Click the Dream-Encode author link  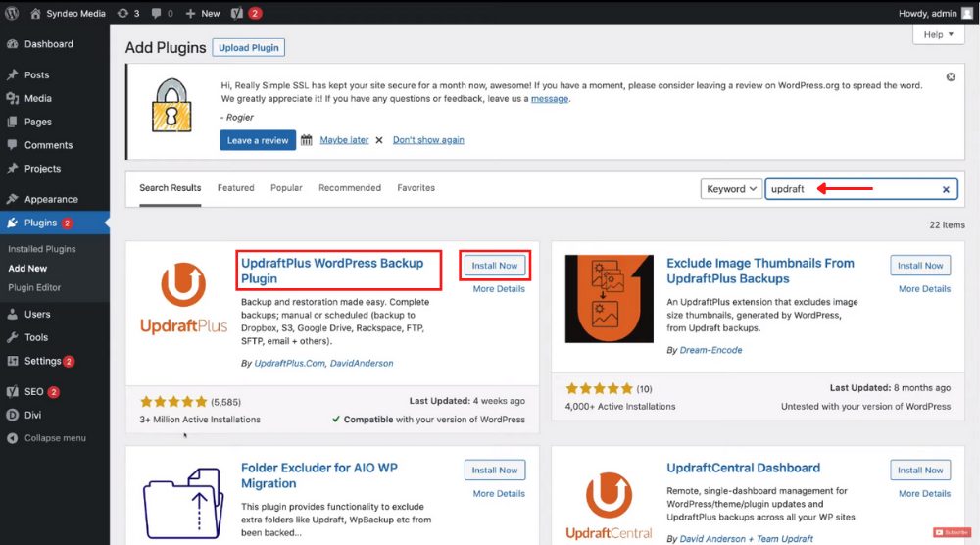(710, 350)
